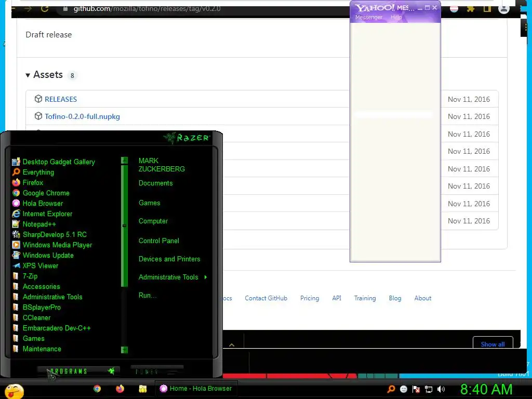Open Administrative Tools submenu arrow in right pane

[206, 277]
